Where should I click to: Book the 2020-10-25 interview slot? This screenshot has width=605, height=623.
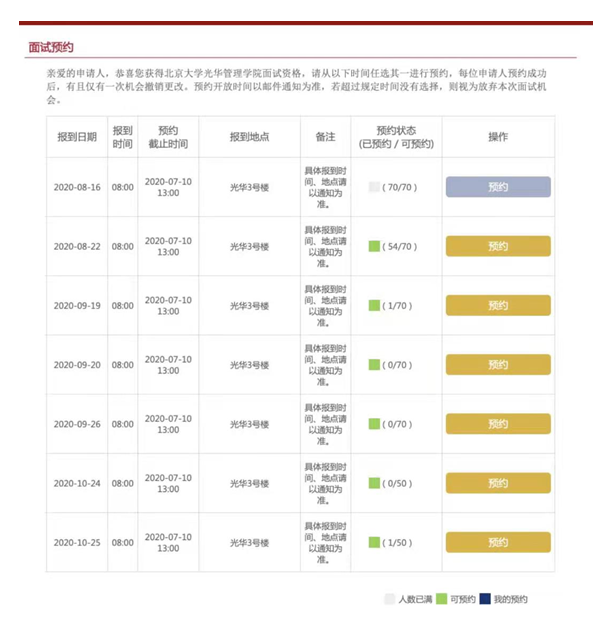[x=498, y=542]
